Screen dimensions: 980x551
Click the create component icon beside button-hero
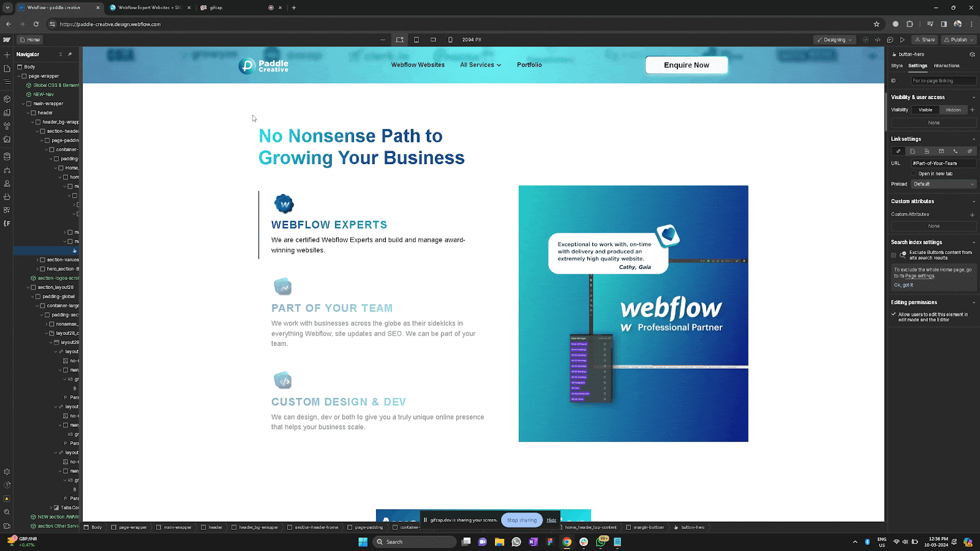(x=972, y=54)
